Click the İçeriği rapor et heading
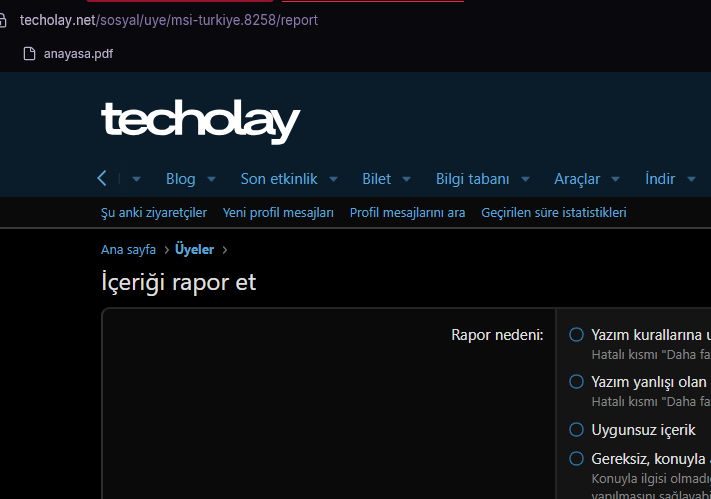Image resolution: width=711 pixels, height=499 pixels. 179,282
